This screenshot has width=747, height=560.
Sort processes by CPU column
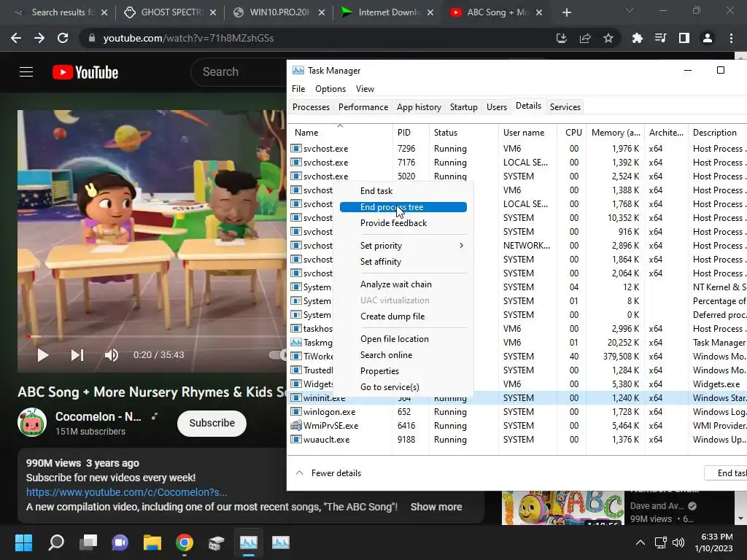point(572,133)
